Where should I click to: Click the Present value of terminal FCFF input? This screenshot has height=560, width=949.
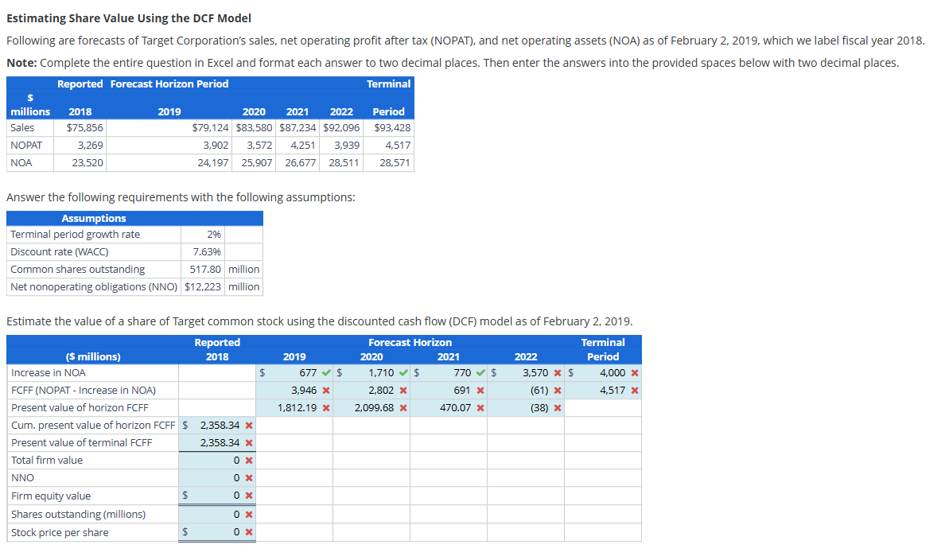[x=217, y=443]
